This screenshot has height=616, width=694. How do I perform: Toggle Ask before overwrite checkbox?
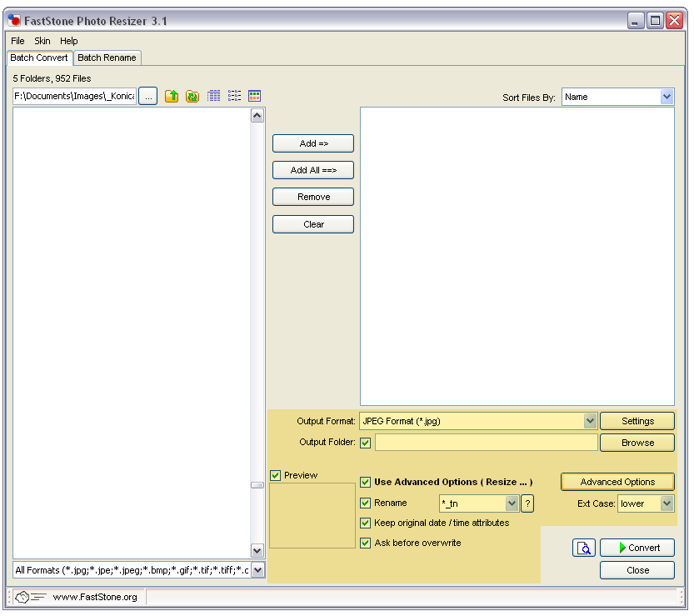point(365,543)
